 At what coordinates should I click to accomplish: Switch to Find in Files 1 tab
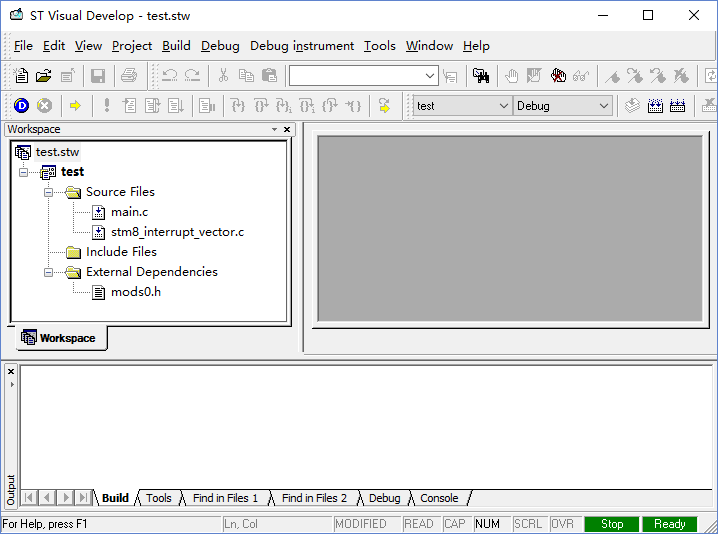click(x=225, y=498)
